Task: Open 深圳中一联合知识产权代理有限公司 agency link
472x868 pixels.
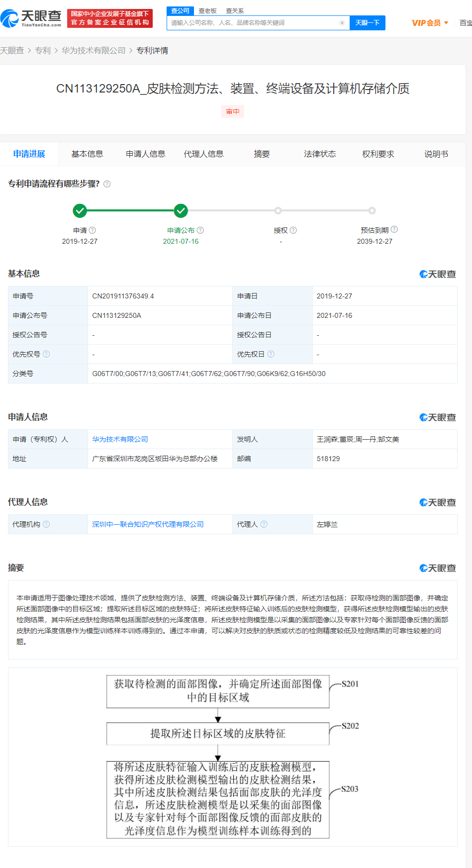Action: pos(148,524)
